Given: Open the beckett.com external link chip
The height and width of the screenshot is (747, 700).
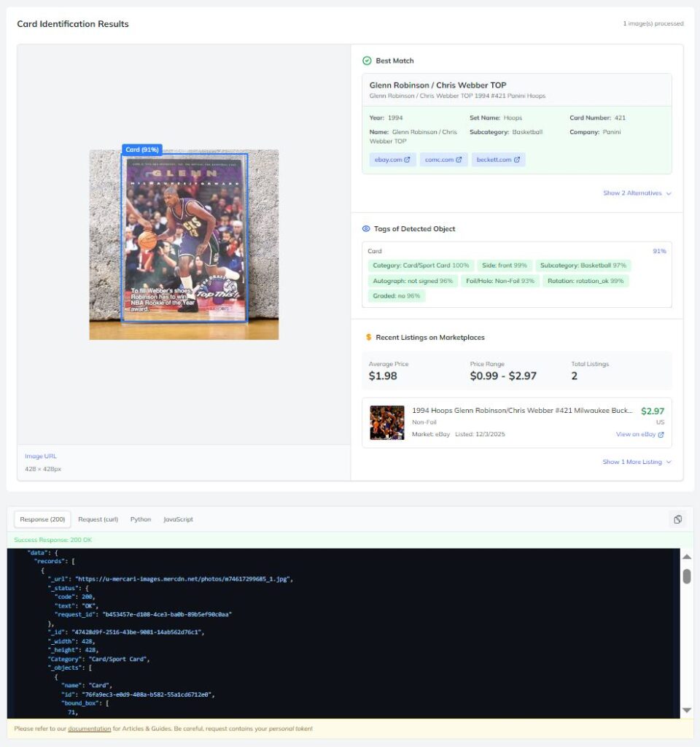Looking at the screenshot, I should 498,160.
